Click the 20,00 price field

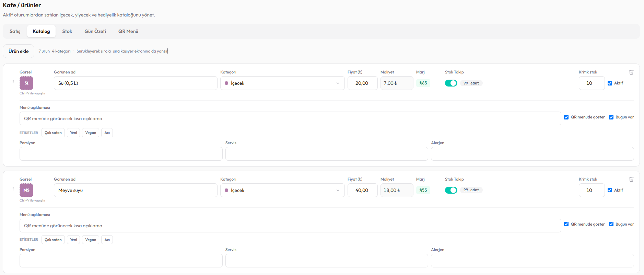[x=363, y=83]
